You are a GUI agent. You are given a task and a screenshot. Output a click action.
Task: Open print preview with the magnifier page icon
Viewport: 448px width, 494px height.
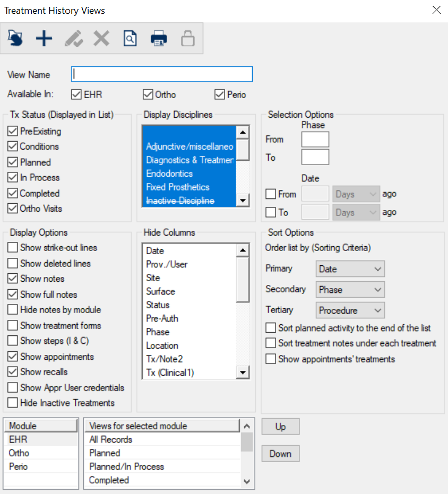[130, 38]
